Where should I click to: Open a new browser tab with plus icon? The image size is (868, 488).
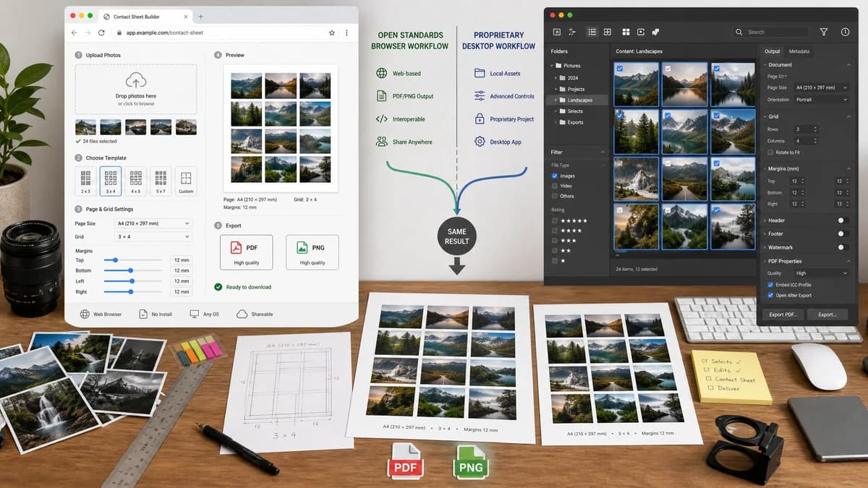(x=200, y=16)
